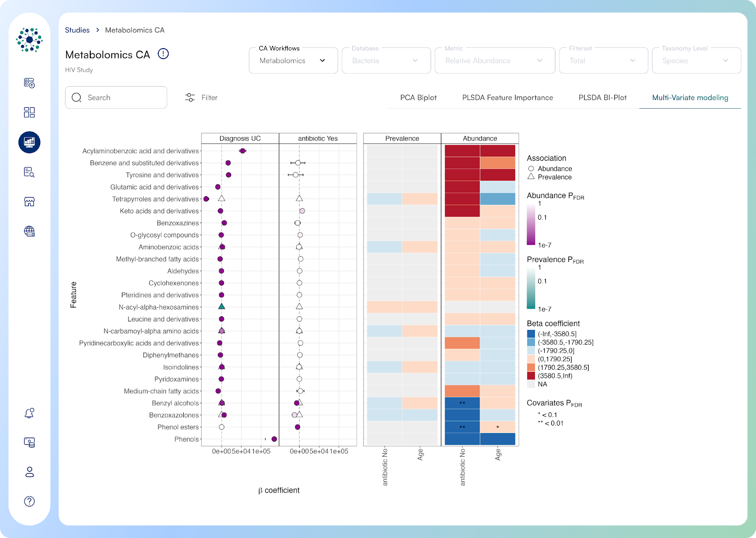Click 'Tetrapyrroles and derivatives' feature label

(155, 199)
